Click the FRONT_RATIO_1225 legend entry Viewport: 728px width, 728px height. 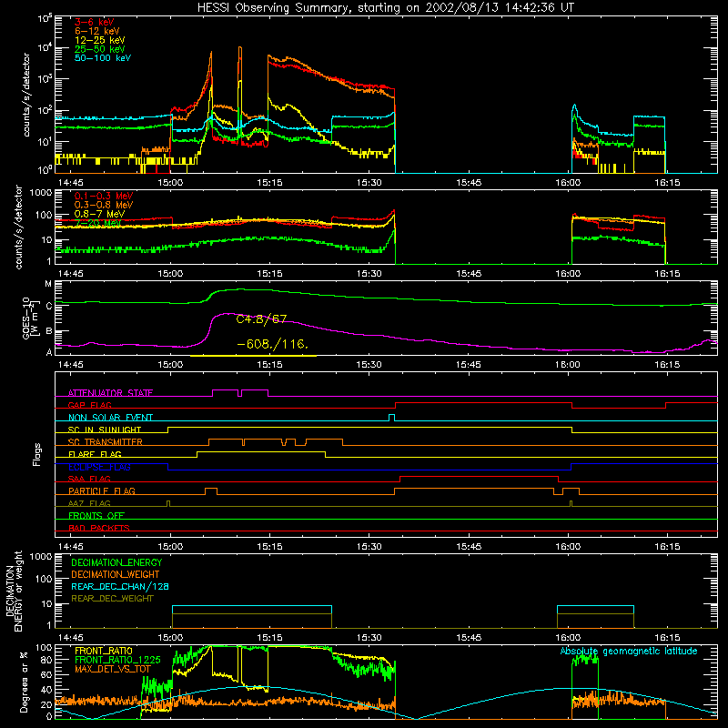tap(117, 660)
